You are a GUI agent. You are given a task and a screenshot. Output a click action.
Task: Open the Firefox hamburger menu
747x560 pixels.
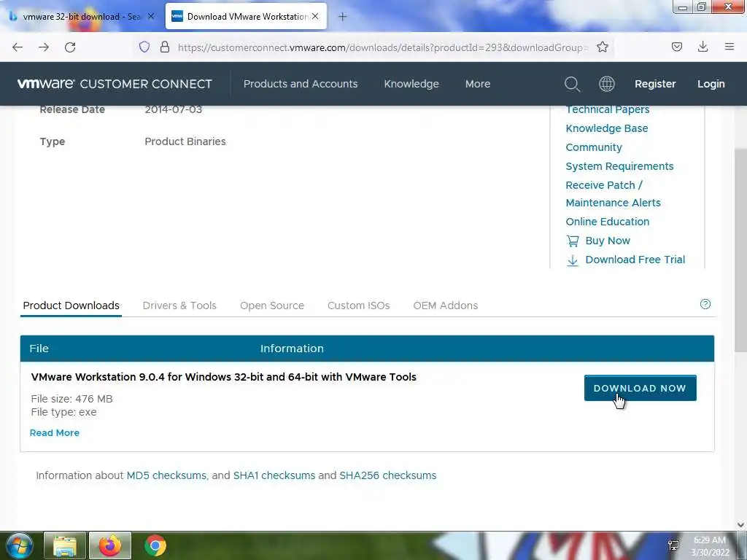pos(729,47)
